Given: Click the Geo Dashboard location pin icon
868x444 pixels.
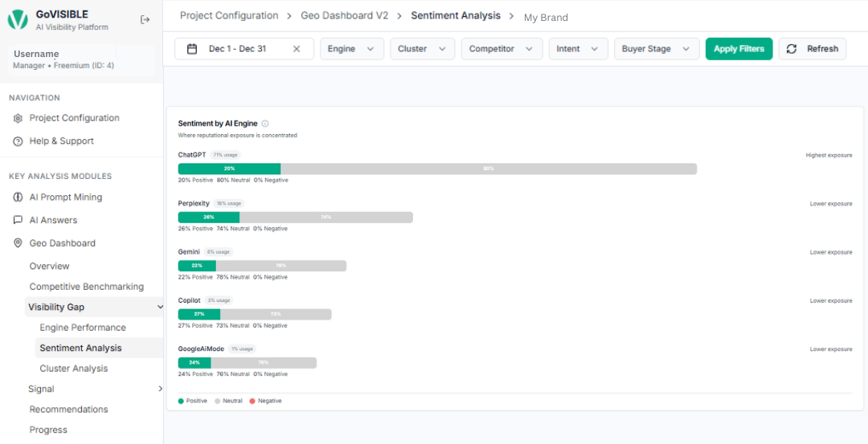Looking at the screenshot, I should pyautogui.click(x=18, y=243).
